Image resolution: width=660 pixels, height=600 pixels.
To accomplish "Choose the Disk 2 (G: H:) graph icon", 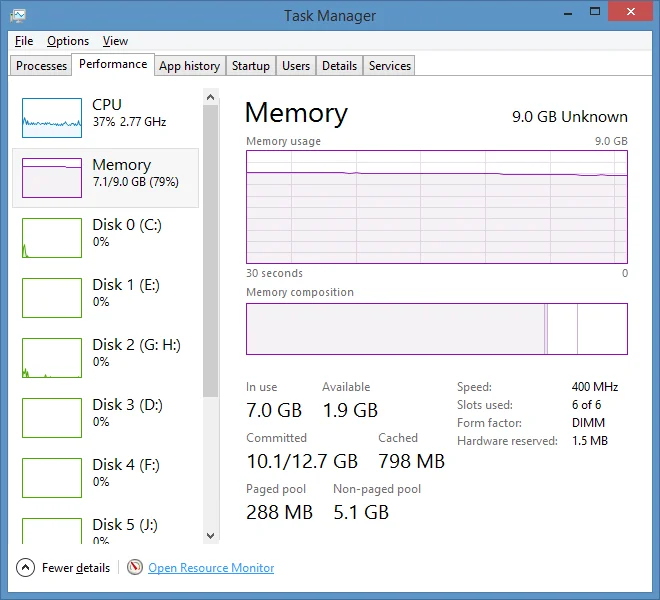I will click(52, 358).
